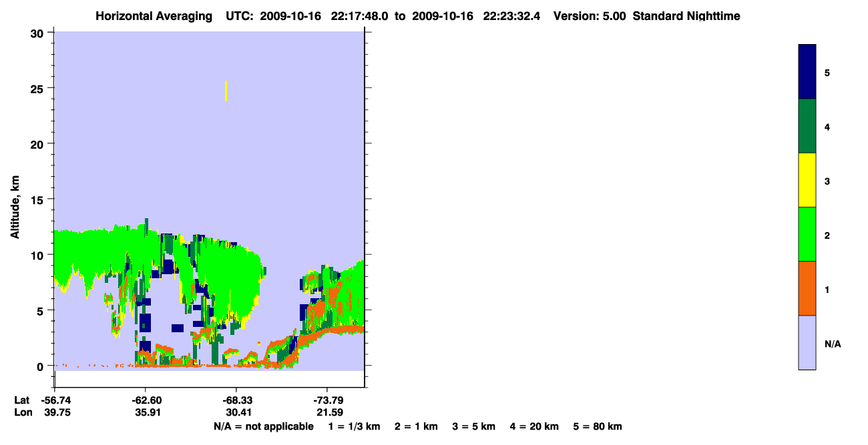Click longitude value 30.41
This screenshot has height=445, width=868.
click(238, 412)
